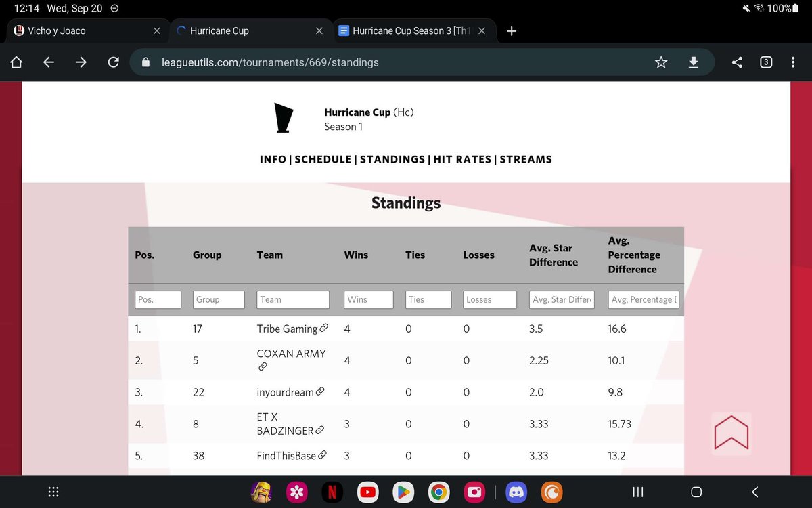Viewport: 812px width, 508px height.
Task: Launch Discord from the taskbar
Action: [x=518, y=492]
